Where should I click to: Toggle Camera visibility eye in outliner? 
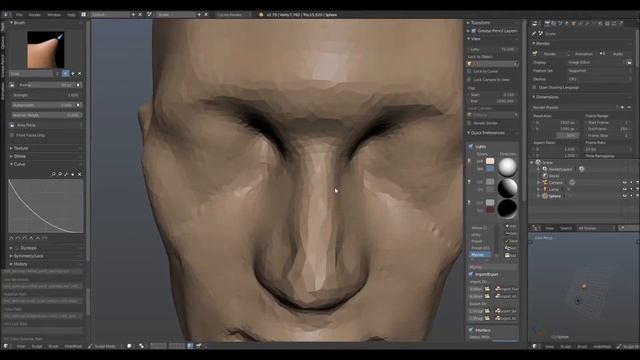(x=624, y=182)
